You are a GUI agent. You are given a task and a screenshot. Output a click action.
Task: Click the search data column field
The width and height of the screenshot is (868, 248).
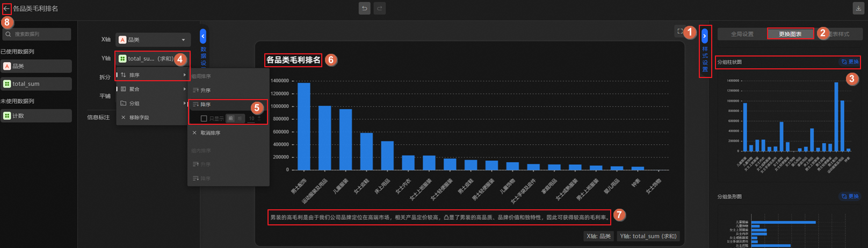click(x=37, y=34)
